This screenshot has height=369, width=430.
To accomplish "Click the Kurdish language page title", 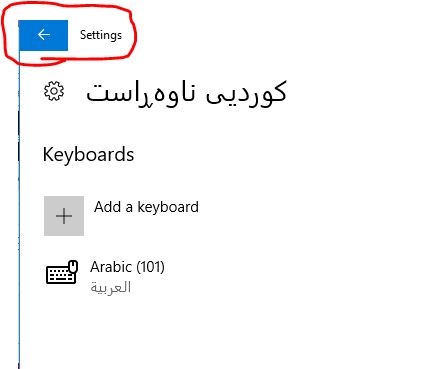I will click(x=186, y=92).
